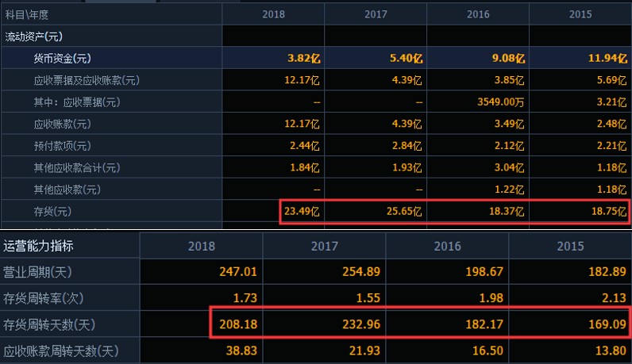
Task: Select the 流动资产(元) section label
Action: (x=34, y=36)
